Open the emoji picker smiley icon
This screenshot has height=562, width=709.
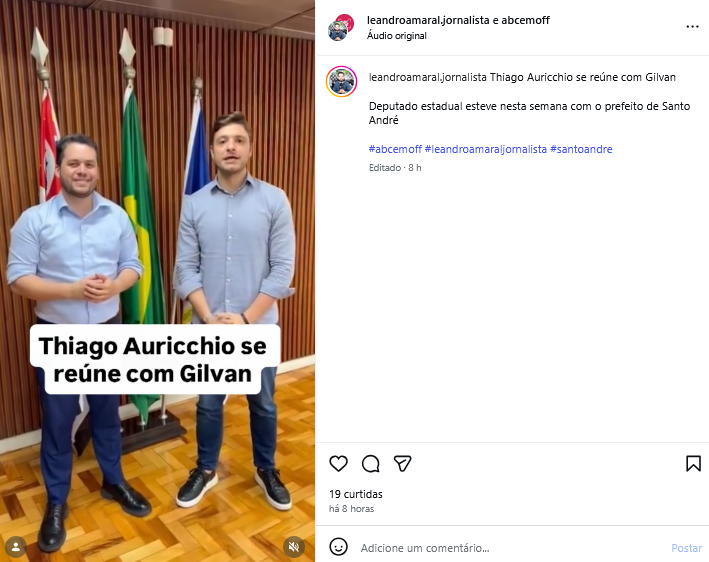coord(338,547)
